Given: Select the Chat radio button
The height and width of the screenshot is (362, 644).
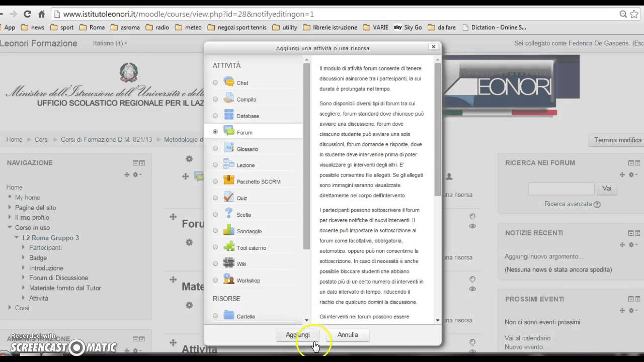Looking at the screenshot, I should point(215,82).
